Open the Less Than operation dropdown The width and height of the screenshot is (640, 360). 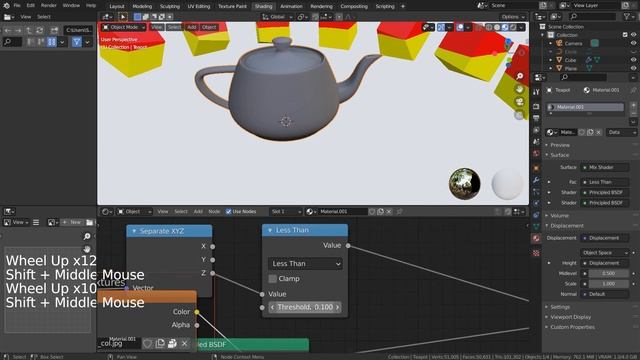click(305, 264)
